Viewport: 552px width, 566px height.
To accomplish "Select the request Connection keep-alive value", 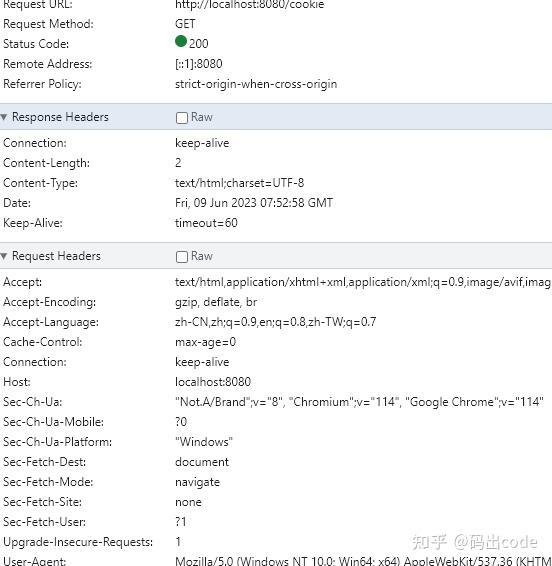I will pos(202,362).
